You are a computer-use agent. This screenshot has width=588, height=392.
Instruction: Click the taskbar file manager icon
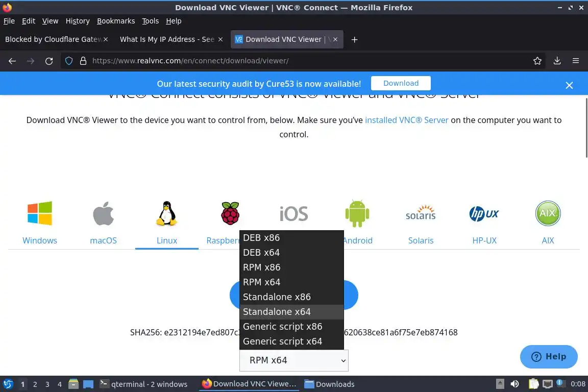(73, 384)
